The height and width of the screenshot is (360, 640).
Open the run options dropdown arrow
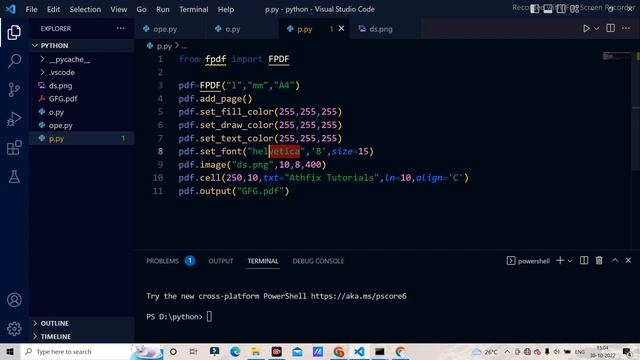[x=596, y=29]
